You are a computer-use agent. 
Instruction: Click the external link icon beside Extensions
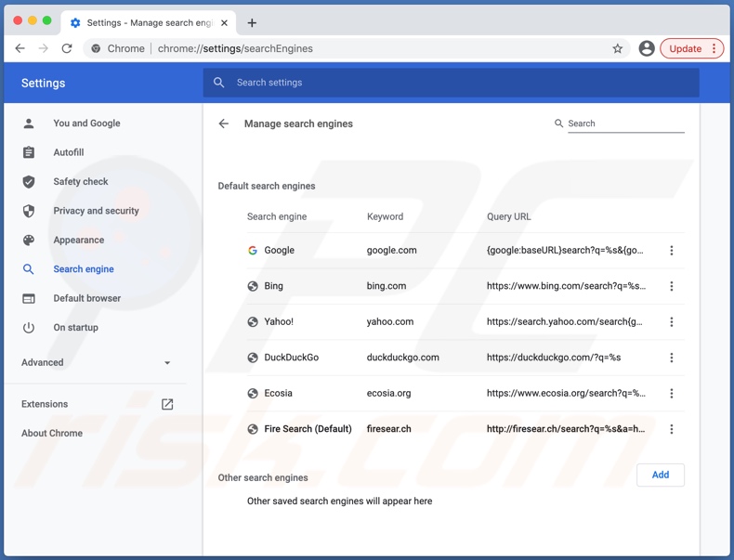(167, 404)
